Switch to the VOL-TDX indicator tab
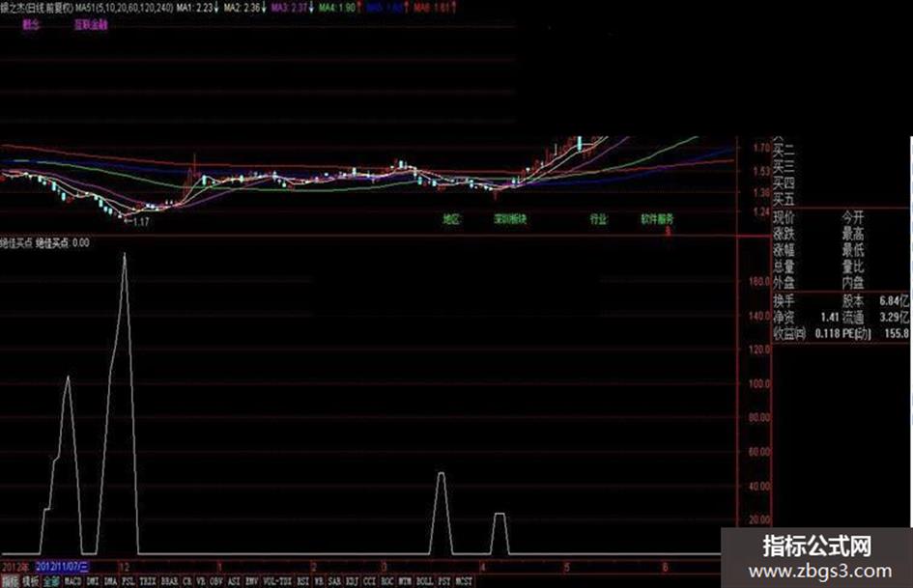The height and width of the screenshot is (588, 913). click(277, 581)
